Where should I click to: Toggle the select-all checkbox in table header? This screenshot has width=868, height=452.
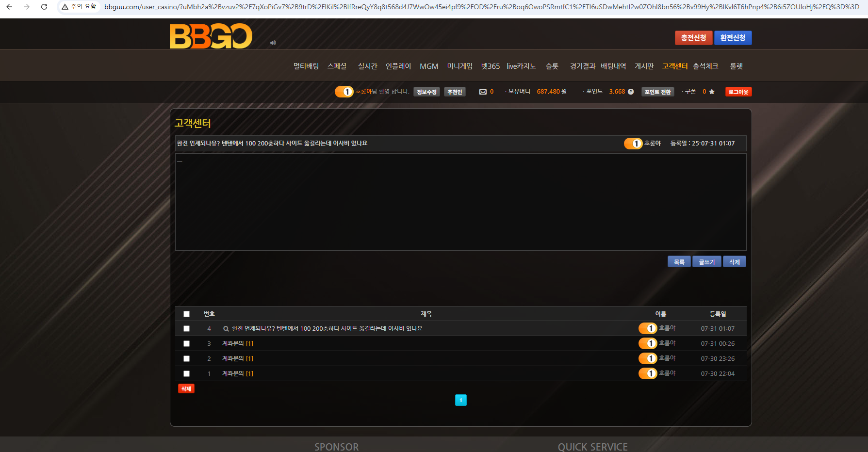[186, 314]
